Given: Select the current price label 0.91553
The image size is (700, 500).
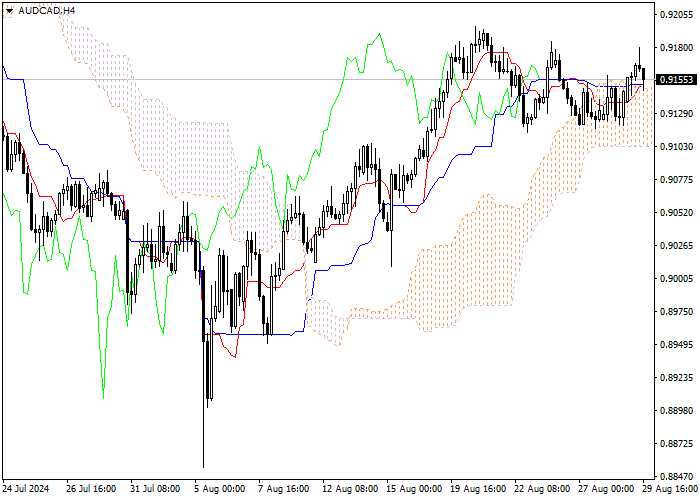Looking at the screenshot, I should pyautogui.click(x=677, y=80).
